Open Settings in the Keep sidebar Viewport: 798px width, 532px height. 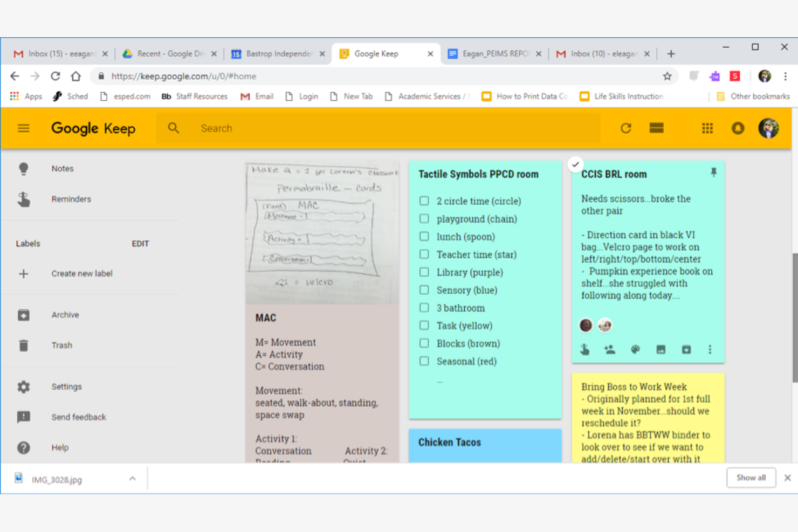pos(66,386)
